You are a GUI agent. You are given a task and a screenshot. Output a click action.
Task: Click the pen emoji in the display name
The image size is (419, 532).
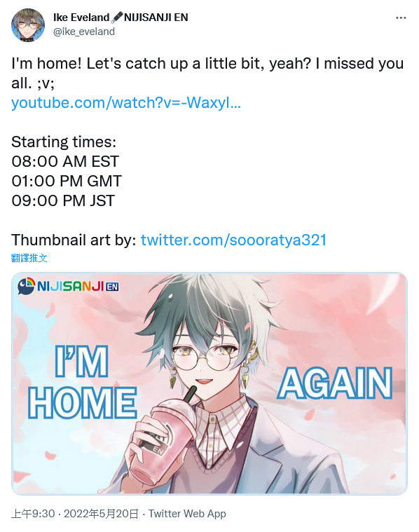[x=117, y=18]
